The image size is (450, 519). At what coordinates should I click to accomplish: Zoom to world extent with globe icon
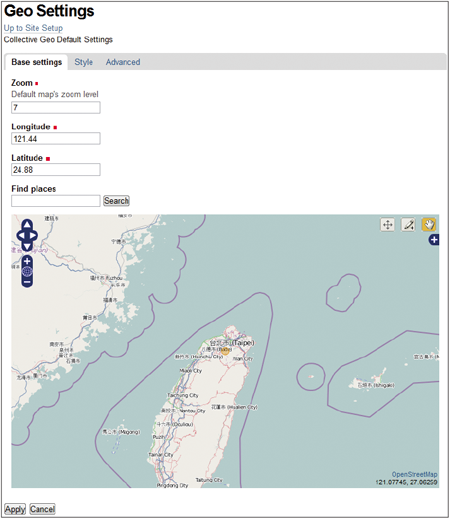[x=27, y=272]
